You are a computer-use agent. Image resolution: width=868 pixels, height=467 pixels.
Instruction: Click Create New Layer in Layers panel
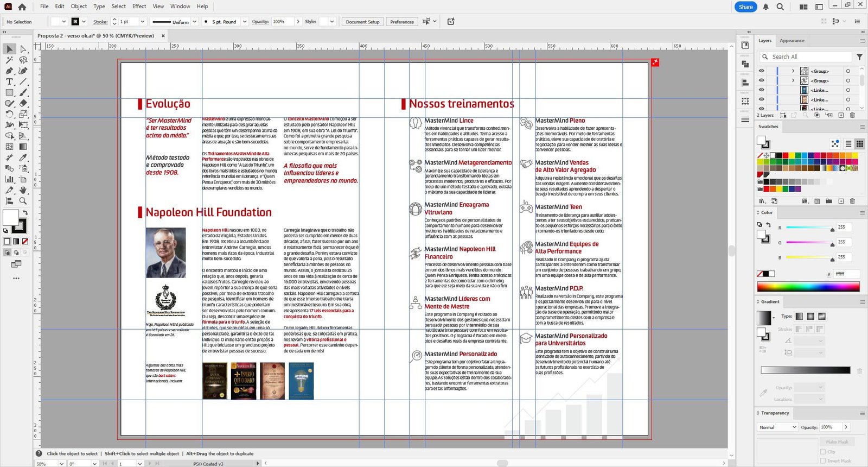tap(841, 115)
